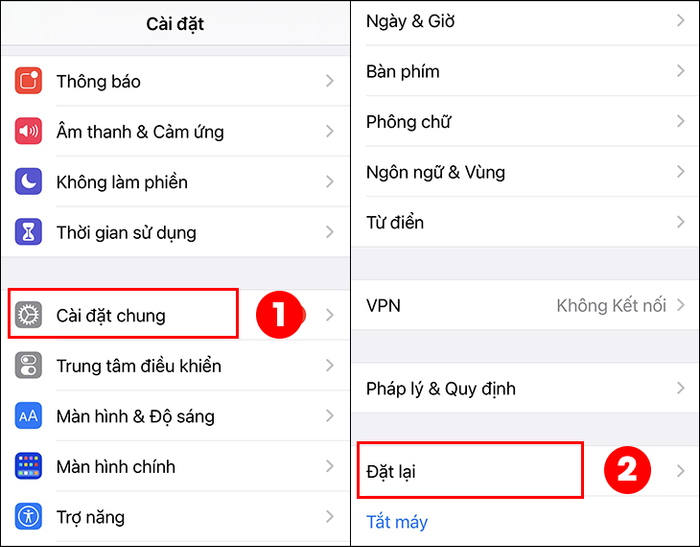Image resolution: width=700 pixels, height=547 pixels.
Task: Open Pháp lý & Quy định
Action: 525,388
